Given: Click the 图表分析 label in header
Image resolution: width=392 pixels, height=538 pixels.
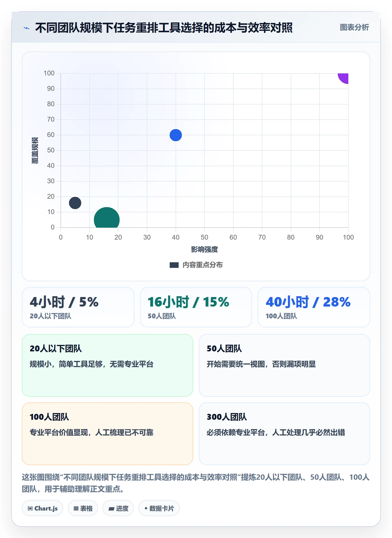Looking at the screenshot, I should (354, 27).
